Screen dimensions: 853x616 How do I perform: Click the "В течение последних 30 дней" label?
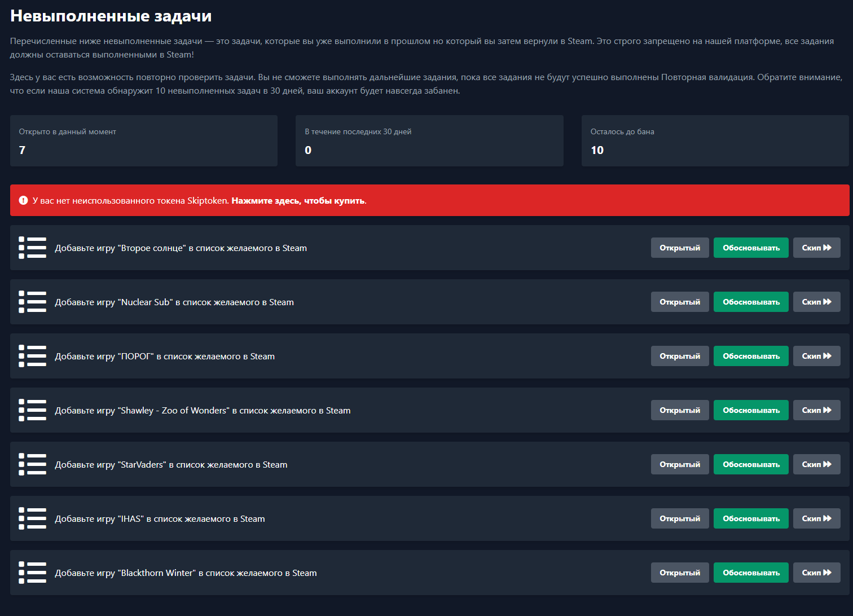[358, 131]
